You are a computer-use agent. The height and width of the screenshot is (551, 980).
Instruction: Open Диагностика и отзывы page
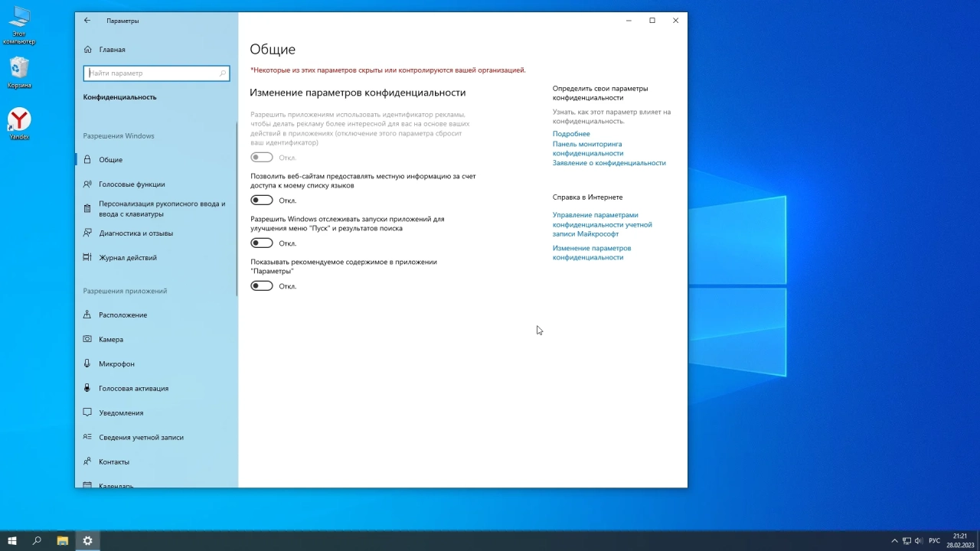[156, 233]
